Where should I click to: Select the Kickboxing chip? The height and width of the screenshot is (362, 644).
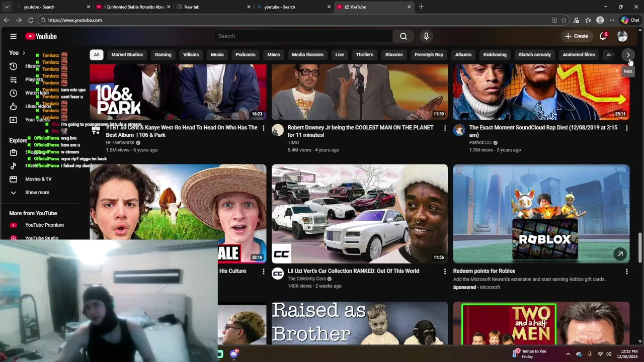click(495, 55)
